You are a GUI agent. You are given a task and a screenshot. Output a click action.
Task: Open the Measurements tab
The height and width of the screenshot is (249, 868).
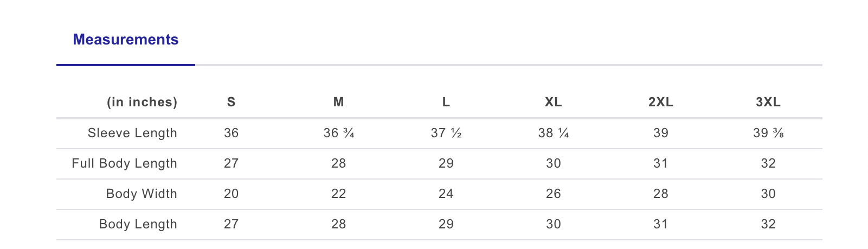point(125,40)
